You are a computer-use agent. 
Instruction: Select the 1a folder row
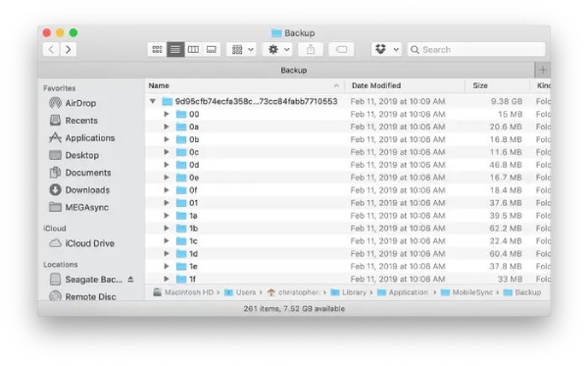tap(348, 216)
